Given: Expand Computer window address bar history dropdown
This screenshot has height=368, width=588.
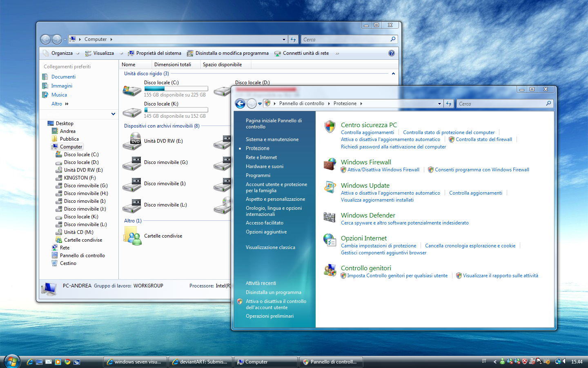Looking at the screenshot, I should (x=284, y=40).
